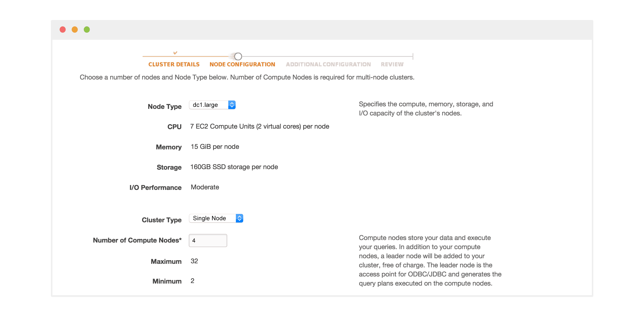Click the 'Moderate' I/O Performance value
644x319 pixels.
click(205, 187)
